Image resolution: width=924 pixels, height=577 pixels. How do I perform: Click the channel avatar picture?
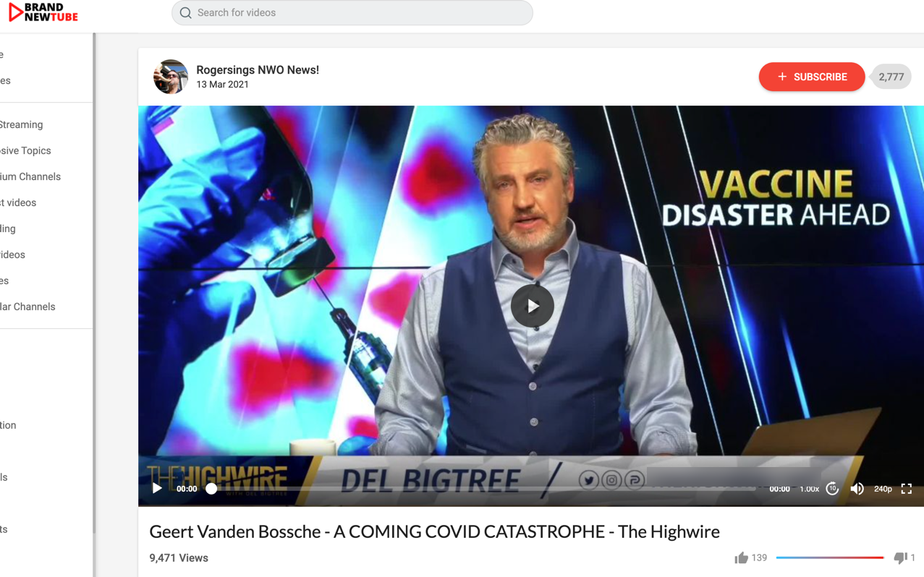tap(171, 77)
